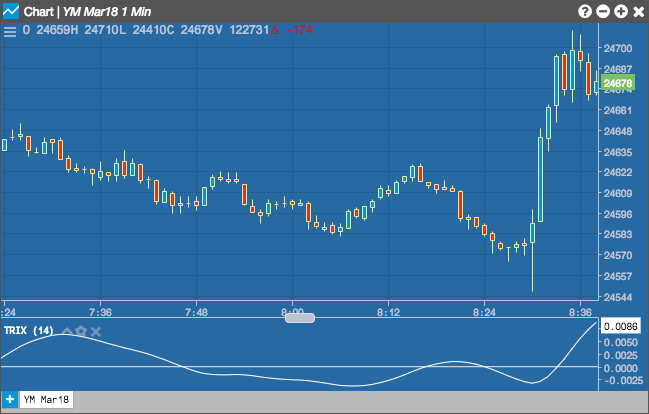Close the chart widget with X
Viewport: 649px width, 414px height.
pyautogui.click(x=639, y=12)
